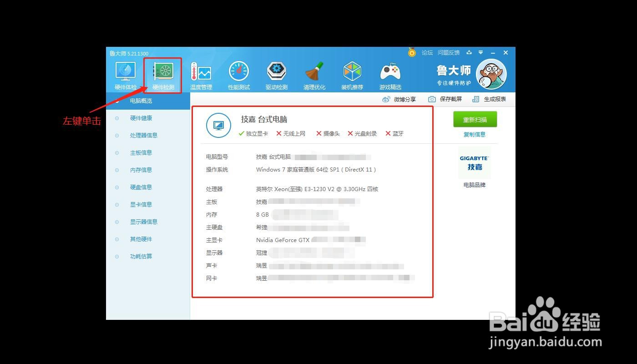Open the 清理优化 broom cleanup module
Screen dimensions: 637x364
(x=314, y=76)
